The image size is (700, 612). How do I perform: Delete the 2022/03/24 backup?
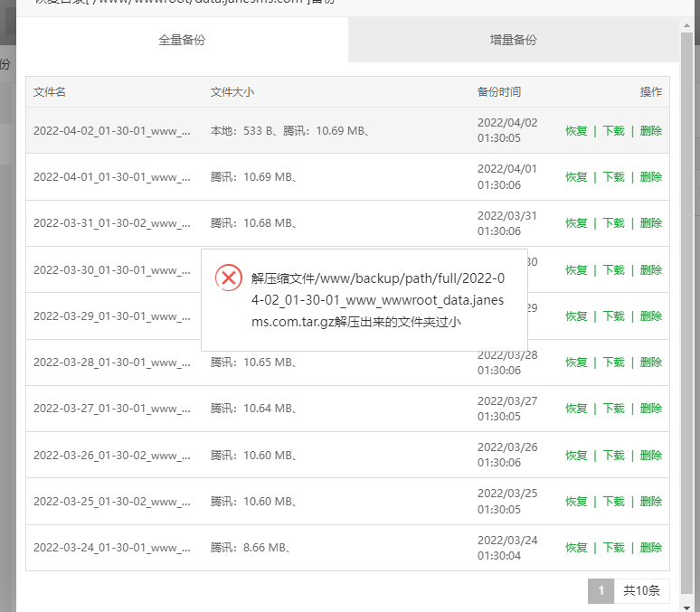pyautogui.click(x=650, y=548)
